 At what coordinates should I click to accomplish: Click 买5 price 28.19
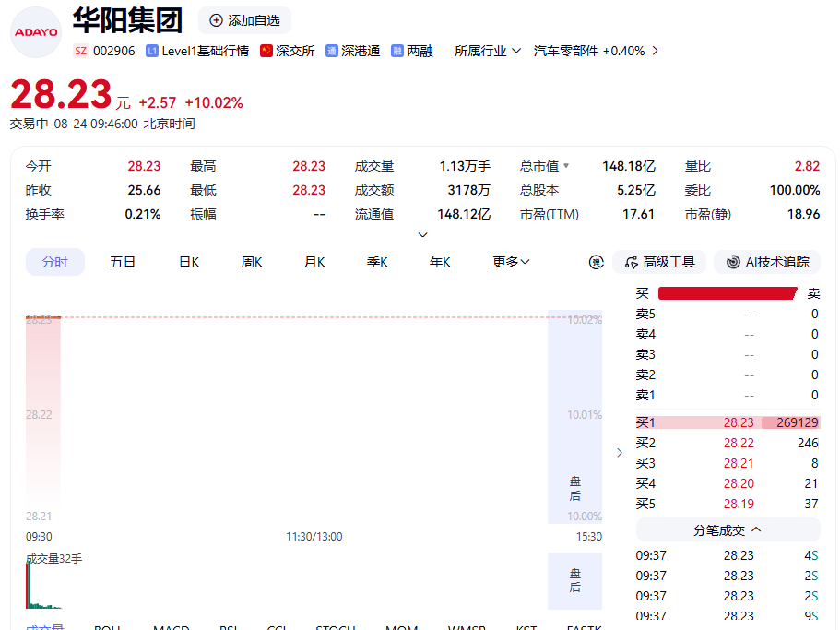click(739, 505)
